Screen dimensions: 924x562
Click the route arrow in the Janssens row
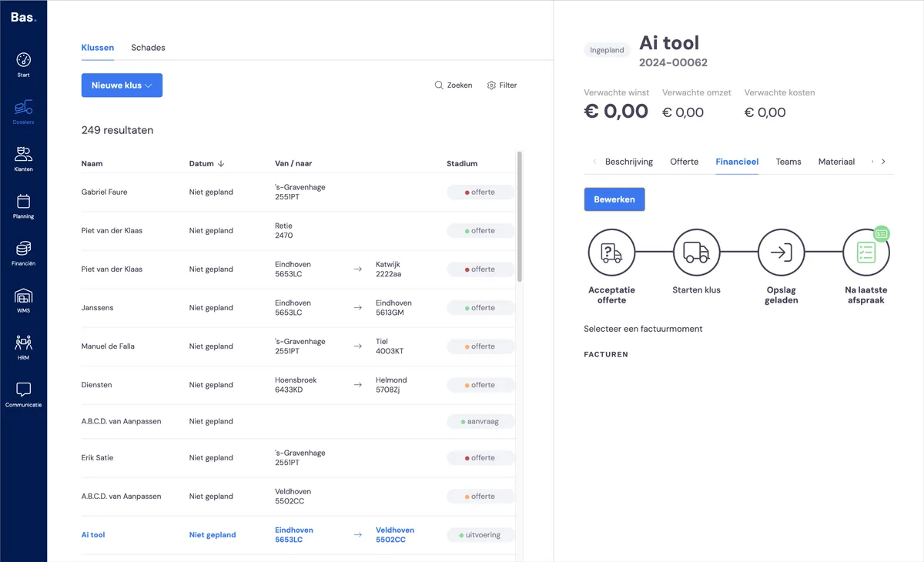coord(357,308)
